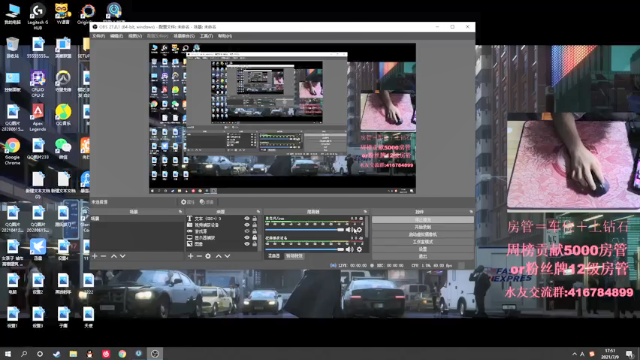Pop out the Controls dock panel
Image resolution: width=640 pixels, height=360 pixels.
pos(471,212)
